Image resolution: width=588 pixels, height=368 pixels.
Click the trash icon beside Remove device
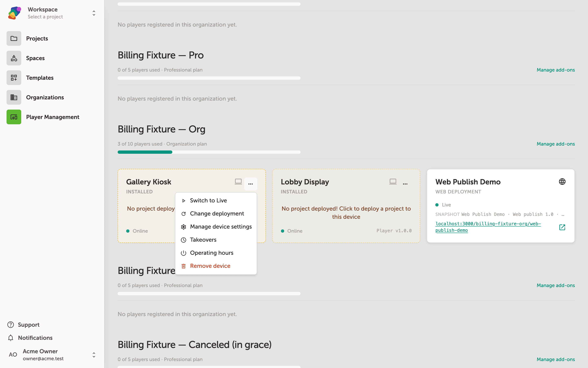[x=184, y=266]
